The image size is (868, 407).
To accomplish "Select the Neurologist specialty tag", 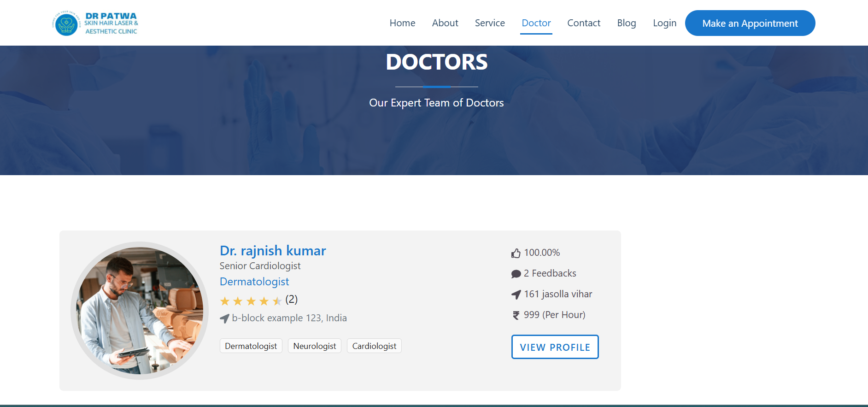I will pos(314,346).
